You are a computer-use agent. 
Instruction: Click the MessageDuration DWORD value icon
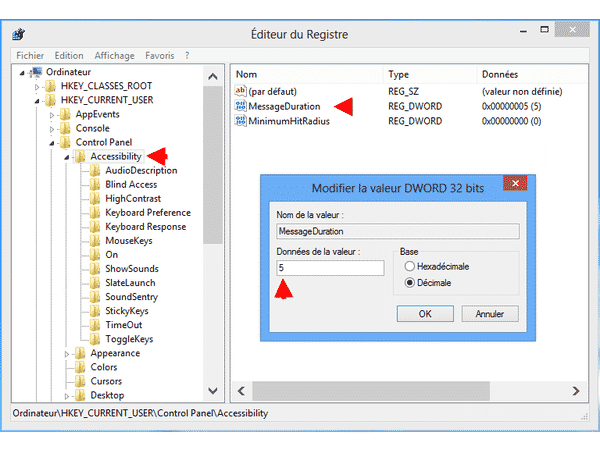coord(240,106)
